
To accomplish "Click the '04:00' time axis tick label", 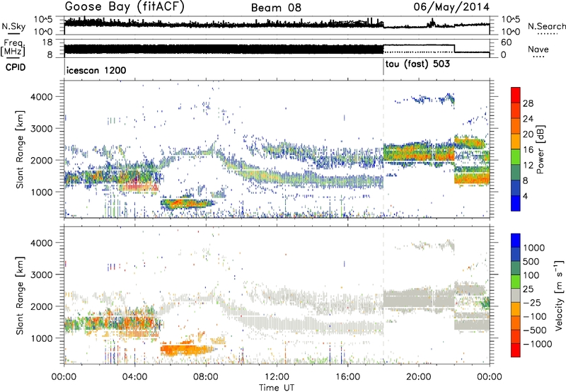I will tap(134, 376).
